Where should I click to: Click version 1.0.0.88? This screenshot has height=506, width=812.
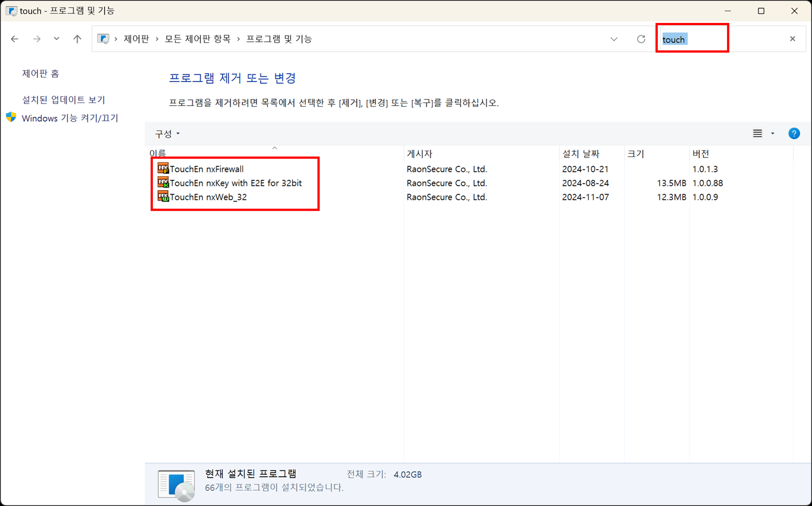tap(707, 183)
